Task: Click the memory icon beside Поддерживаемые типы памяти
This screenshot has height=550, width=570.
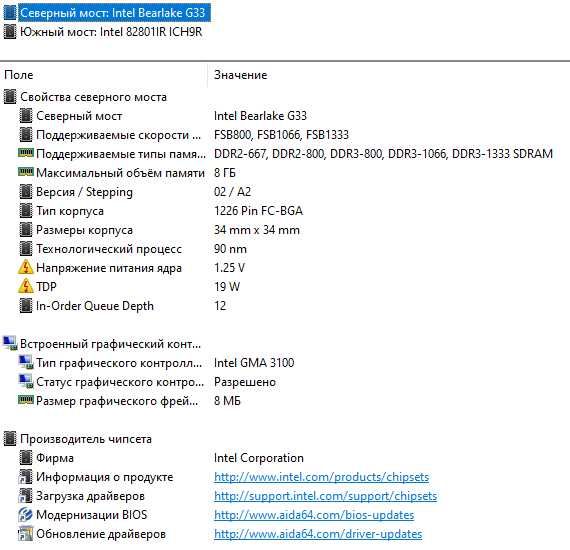Action: [26, 153]
